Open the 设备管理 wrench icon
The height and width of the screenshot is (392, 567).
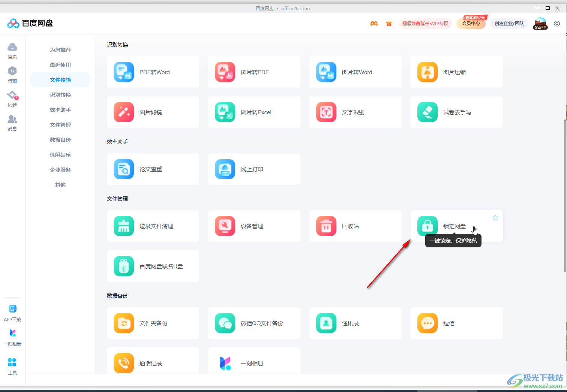pos(225,226)
